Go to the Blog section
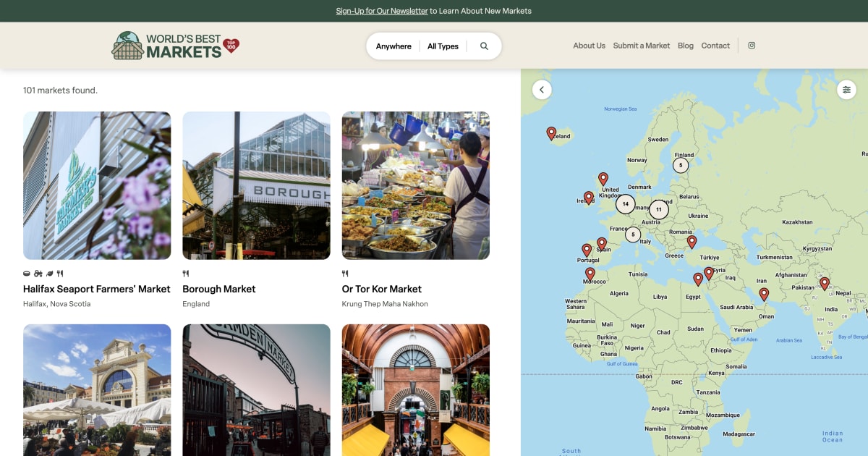 [685, 45]
